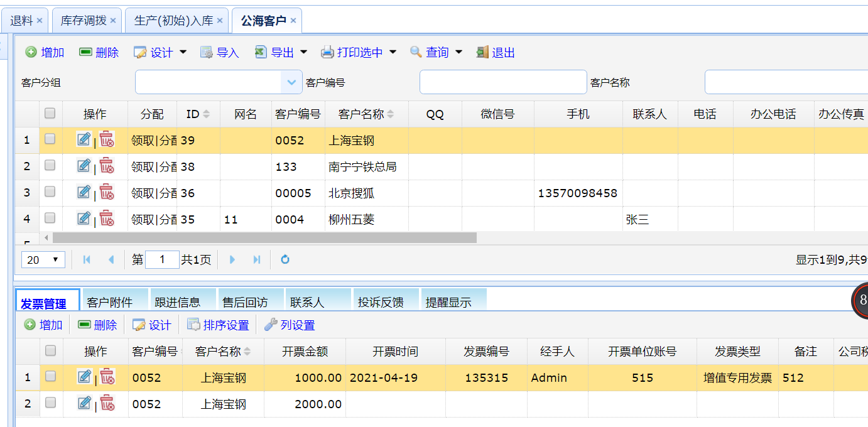Click 增加 in invoice toolbar
Image resolution: width=868 pixels, height=427 pixels.
click(43, 325)
